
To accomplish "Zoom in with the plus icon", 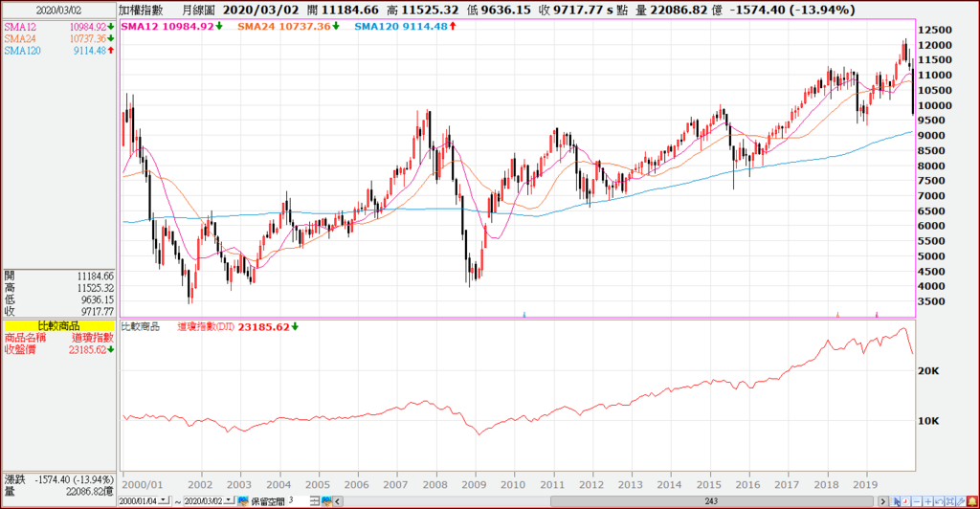I will pyautogui.click(x=928, y=501).
